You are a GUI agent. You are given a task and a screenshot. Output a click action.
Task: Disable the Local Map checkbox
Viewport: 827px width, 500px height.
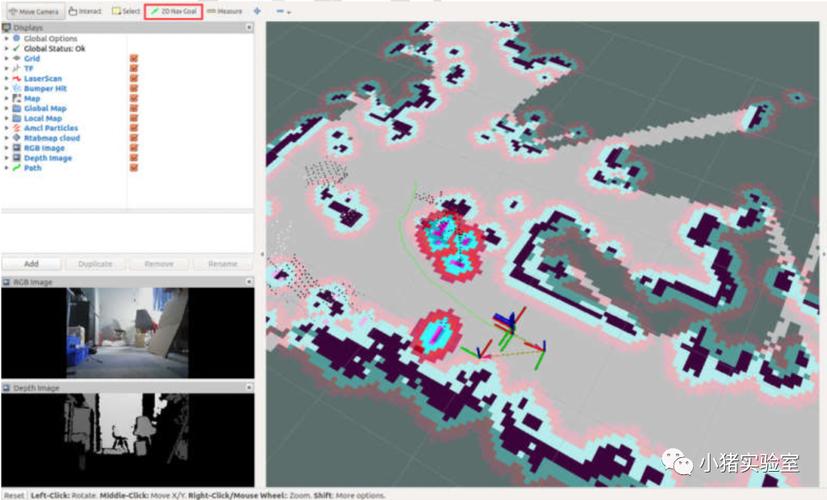click(x=133, y=118)
